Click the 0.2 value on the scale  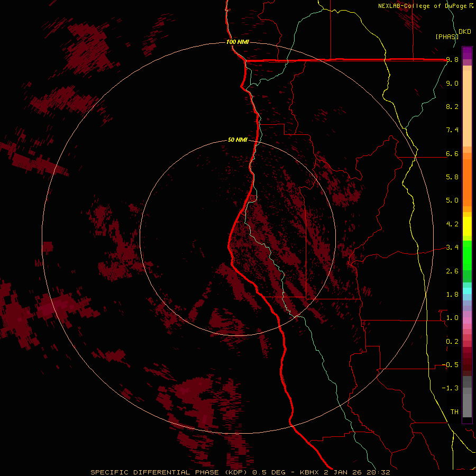(452, 342)
